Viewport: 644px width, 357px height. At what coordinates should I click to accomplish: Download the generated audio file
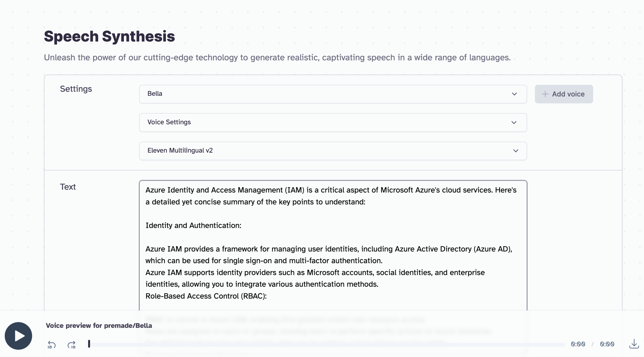(x=634, y=344)
